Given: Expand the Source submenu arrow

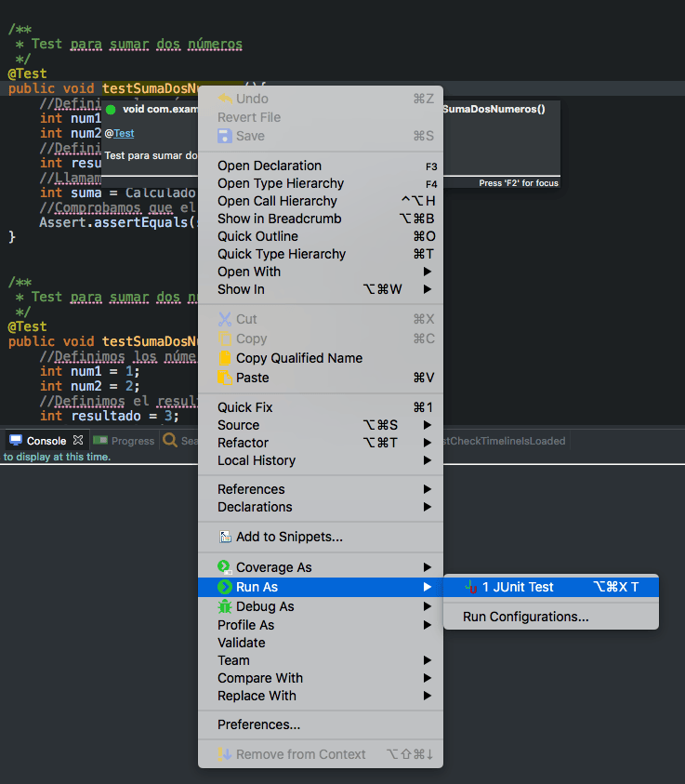Looking at the screenshot, I should tap(428, 425).
